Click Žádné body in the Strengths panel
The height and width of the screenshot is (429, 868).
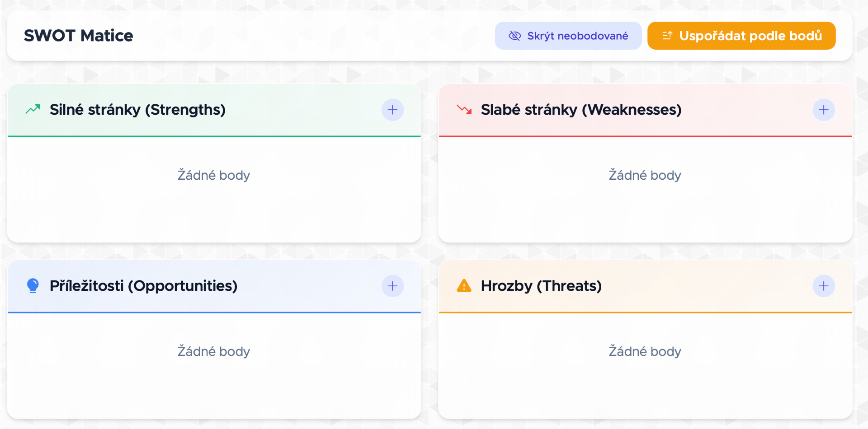coord(214,175)
